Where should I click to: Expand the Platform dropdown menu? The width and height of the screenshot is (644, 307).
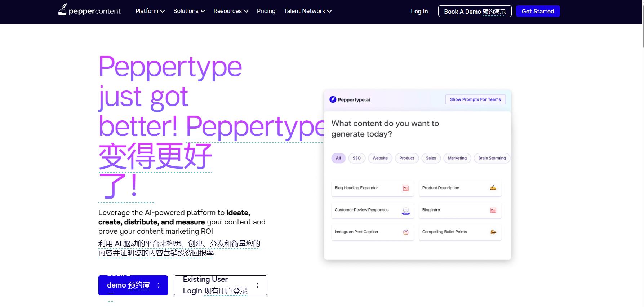click(150, 11)
